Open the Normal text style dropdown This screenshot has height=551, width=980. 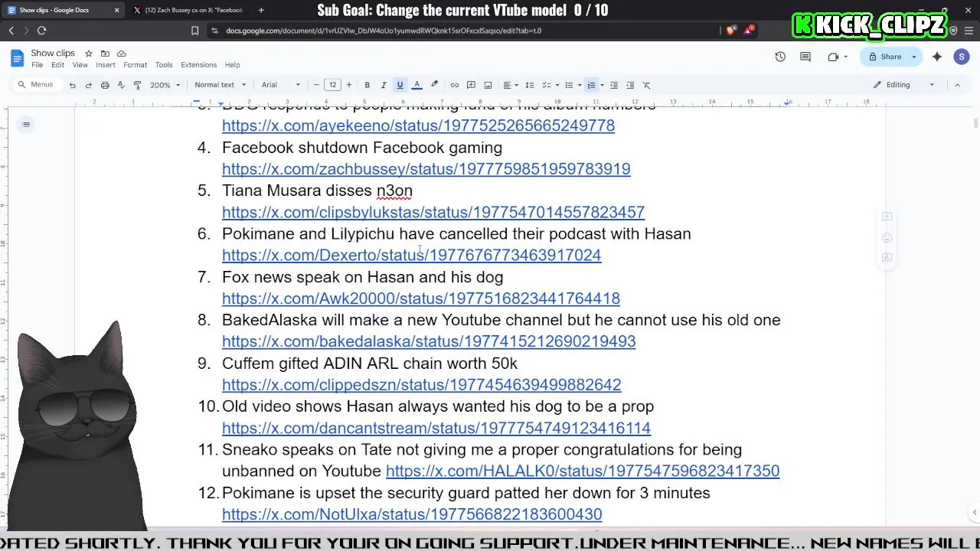[x=220, y=85]
